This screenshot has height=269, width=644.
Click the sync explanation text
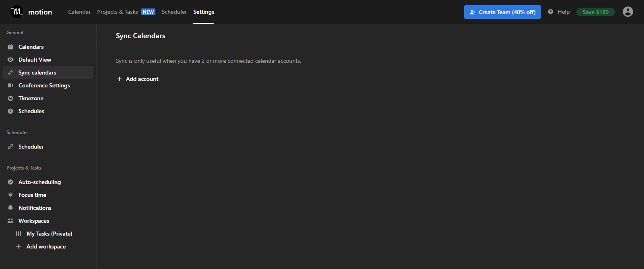pos(208,61)
